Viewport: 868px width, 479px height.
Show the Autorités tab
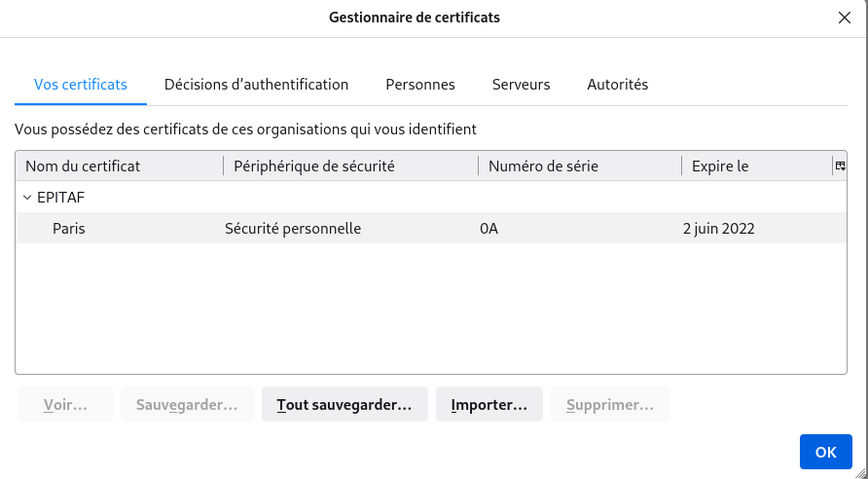point(617,85)
